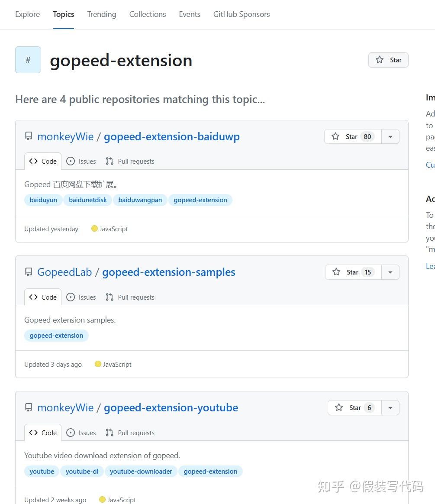The height and width of the screenshot is (504, 435).
Task: Click repository icon next to monkeyWie gopeed-extension-baiduwp
Action: (x=29, y=136)
